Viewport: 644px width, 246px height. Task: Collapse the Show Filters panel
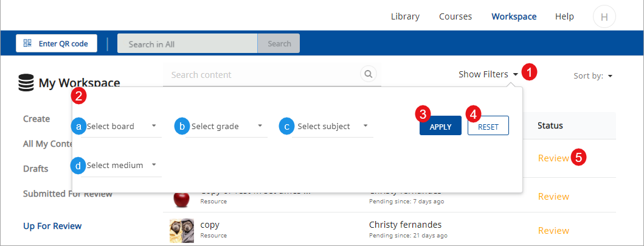pos(488,74)
